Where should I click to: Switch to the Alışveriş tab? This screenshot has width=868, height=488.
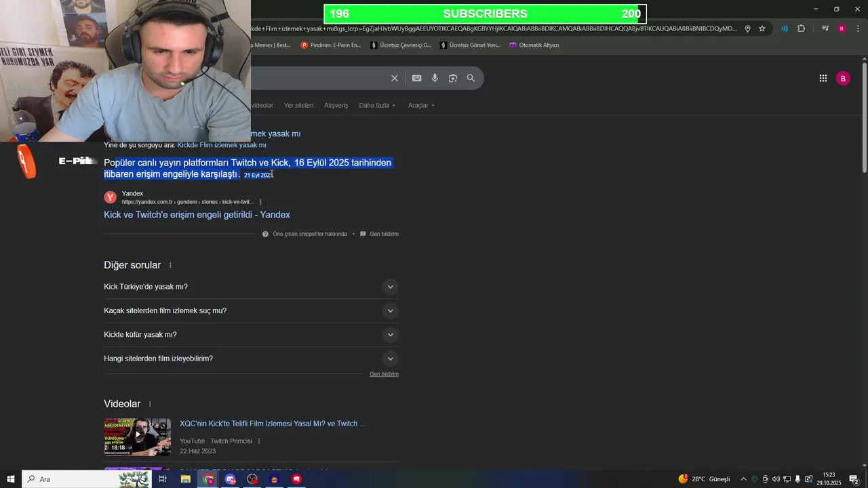[336, 105]
